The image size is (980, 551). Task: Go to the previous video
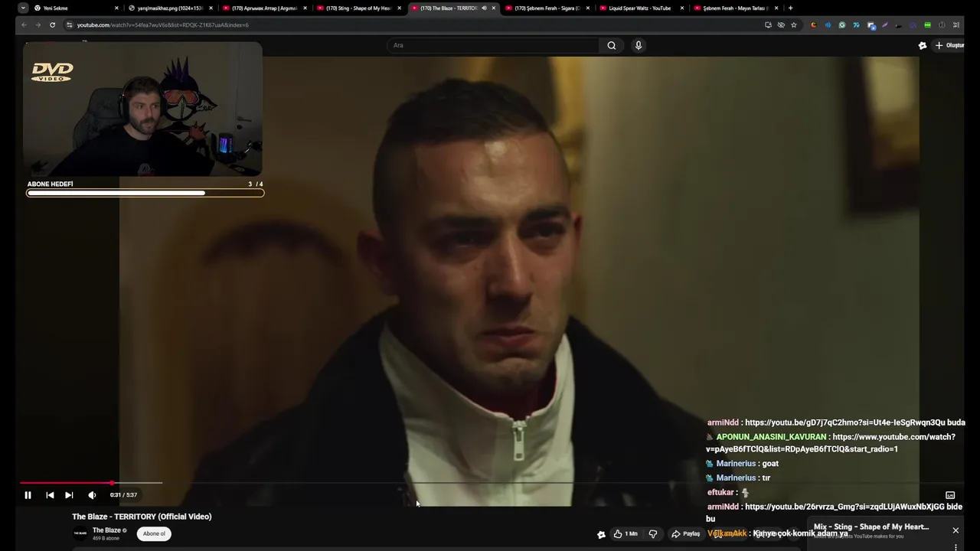(50, 495)
